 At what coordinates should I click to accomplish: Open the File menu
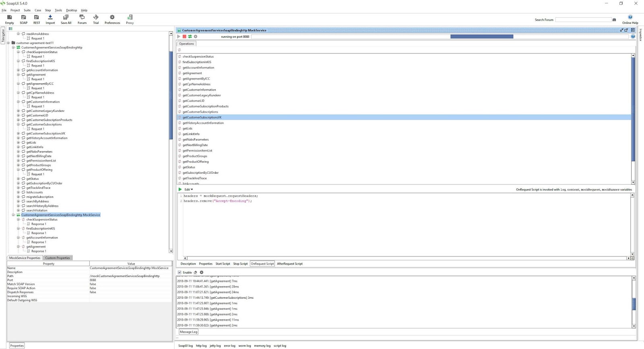pyautogui.click(x=4, y=10)
